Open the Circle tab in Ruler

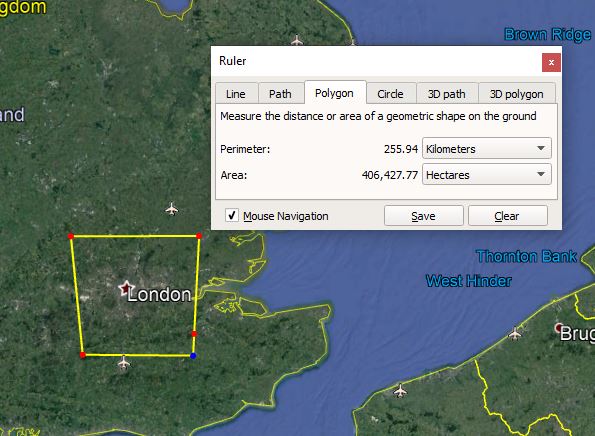pos(391,93)
